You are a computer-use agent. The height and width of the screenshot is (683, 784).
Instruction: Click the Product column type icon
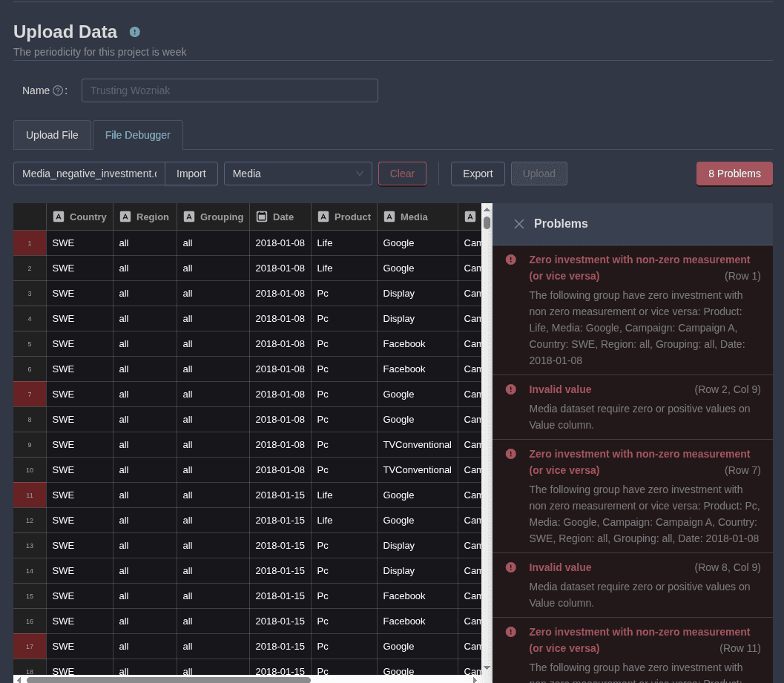pos(323,217)
